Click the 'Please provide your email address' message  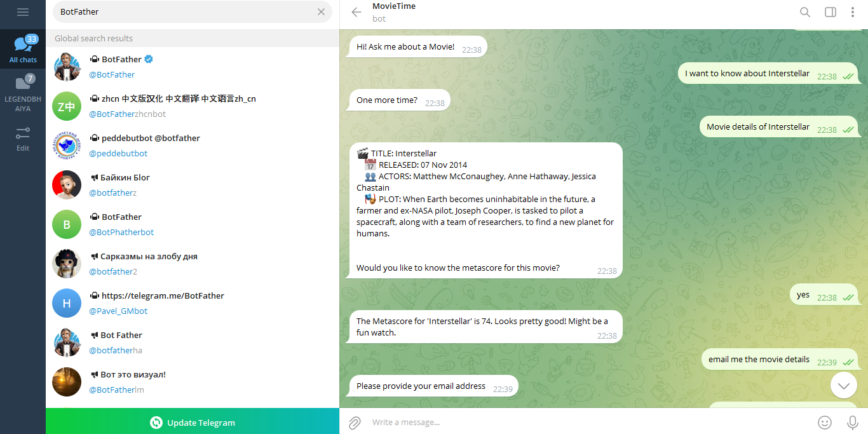pos(433,386)
